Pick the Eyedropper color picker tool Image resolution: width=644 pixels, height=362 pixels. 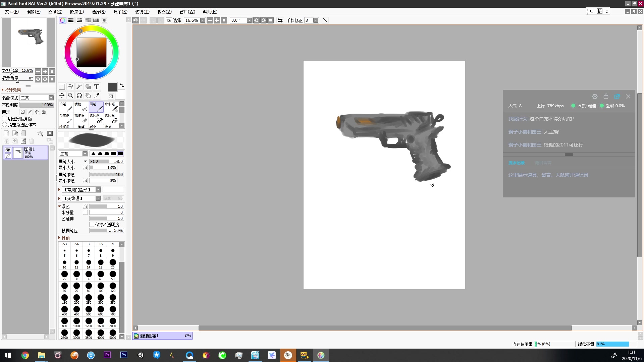[x=97, y=96]
